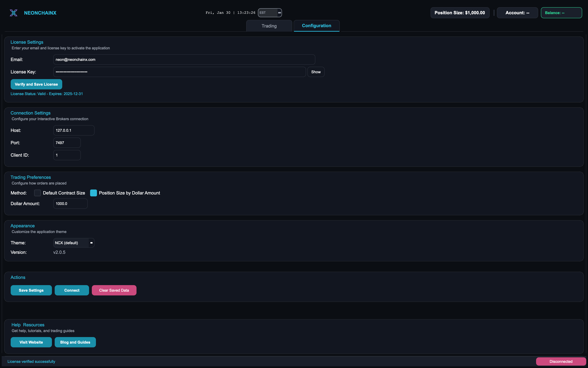
Task: Click the Port input showing 7497
Action: [x=67, y=143]
